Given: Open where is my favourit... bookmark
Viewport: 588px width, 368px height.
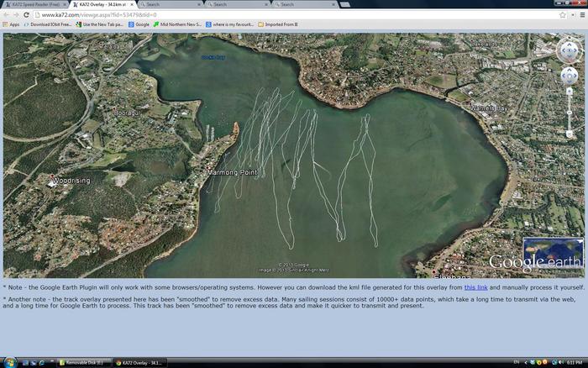Looking at the screenshot, I should point(229,24).
